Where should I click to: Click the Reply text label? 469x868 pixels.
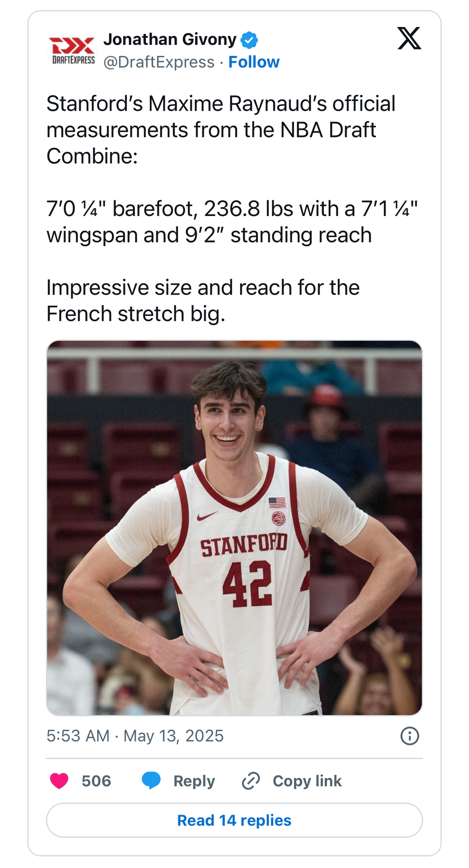point(194,781)
